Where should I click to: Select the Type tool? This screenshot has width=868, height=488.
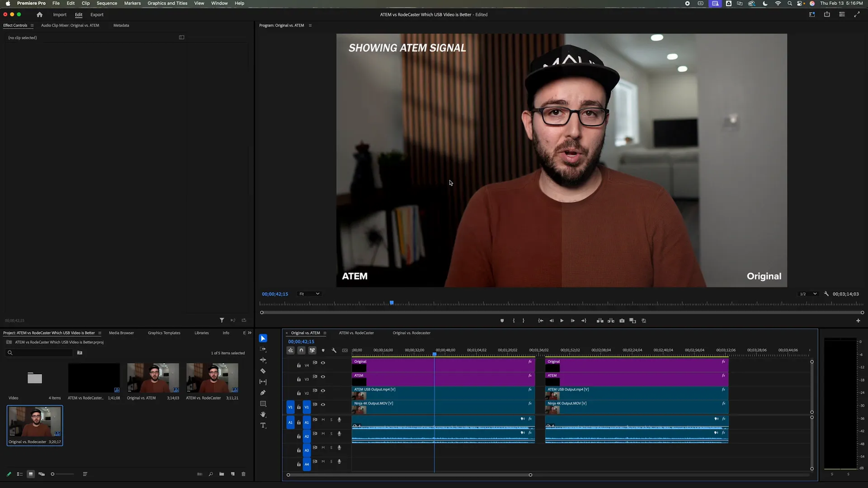click(263, 426)
